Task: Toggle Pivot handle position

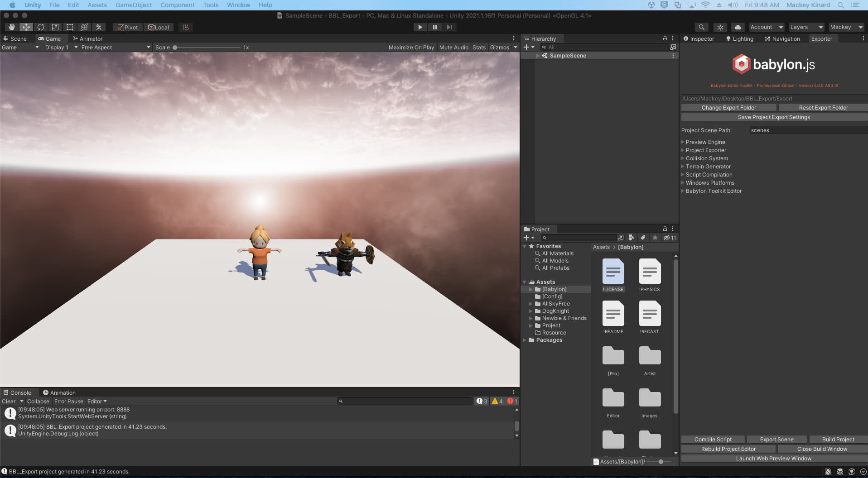Action: [x=128, y=27]
